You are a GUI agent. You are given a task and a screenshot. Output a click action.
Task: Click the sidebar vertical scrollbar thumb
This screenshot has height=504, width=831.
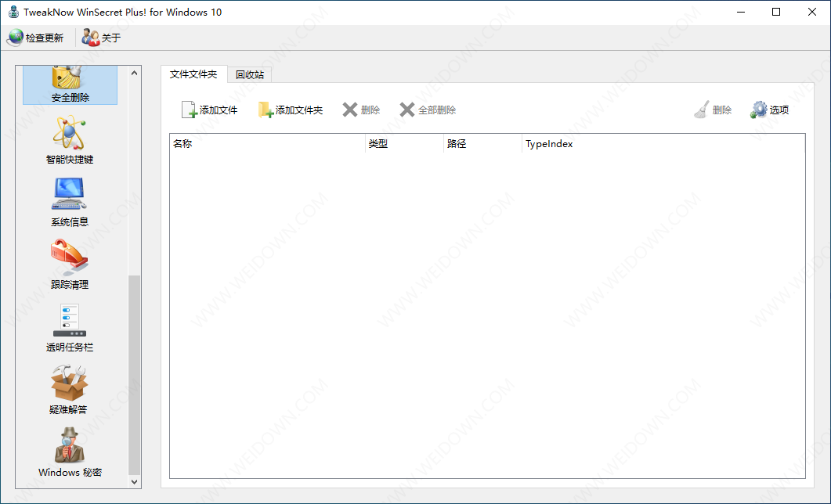tap(134, 375)
